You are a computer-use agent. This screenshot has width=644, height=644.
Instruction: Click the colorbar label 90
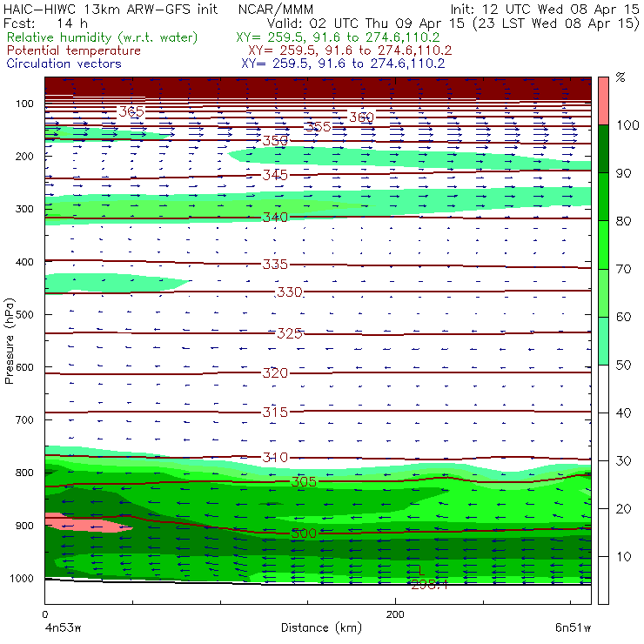coord(623,173)
